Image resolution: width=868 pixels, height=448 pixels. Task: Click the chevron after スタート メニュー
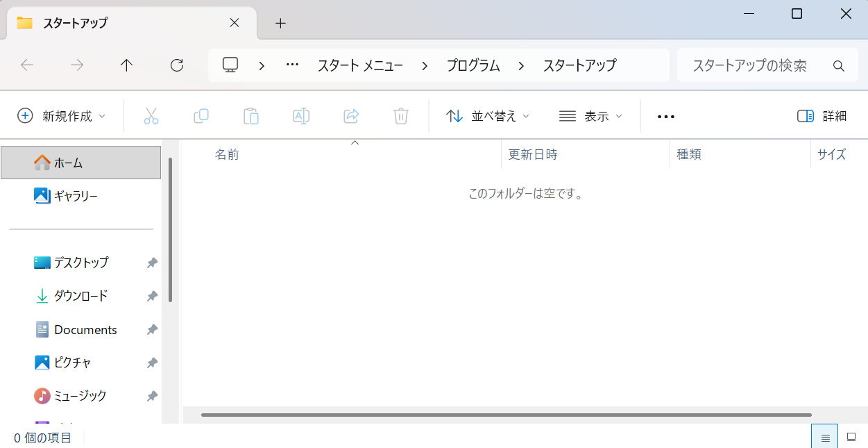coord(425,66)
